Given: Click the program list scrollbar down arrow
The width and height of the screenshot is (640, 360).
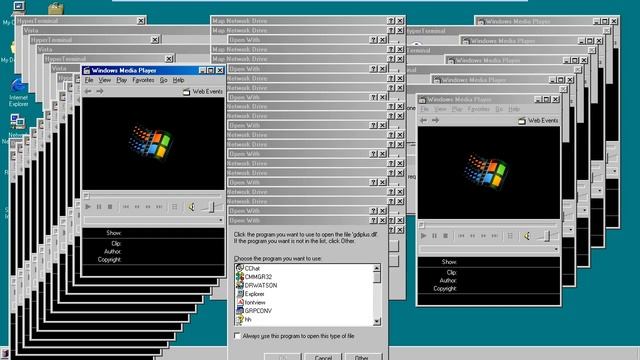Looking at the screenshot, I should (377, 322).
